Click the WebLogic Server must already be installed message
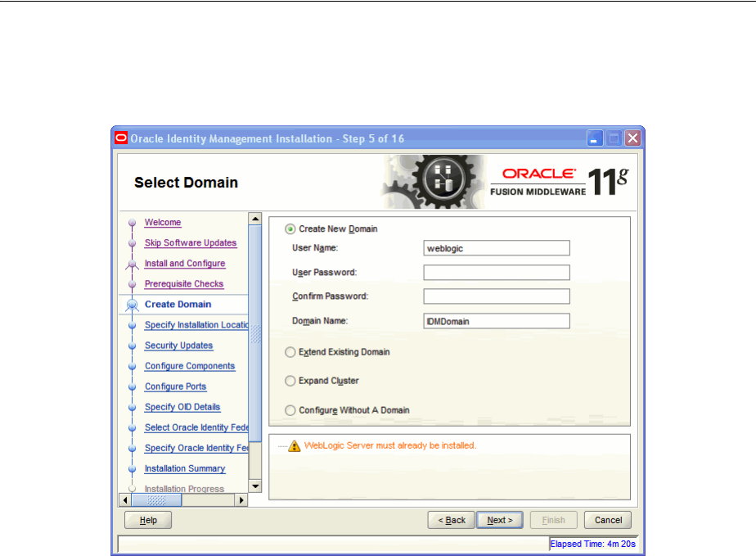Viewport: 756px width, 556px height. (x=390, y=445)
